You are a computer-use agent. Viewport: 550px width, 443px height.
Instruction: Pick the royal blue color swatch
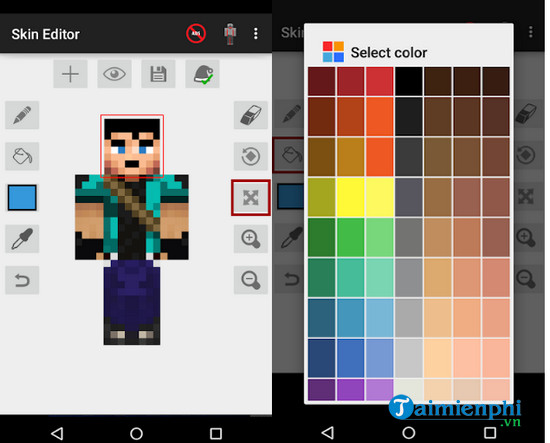click(350, 358)
